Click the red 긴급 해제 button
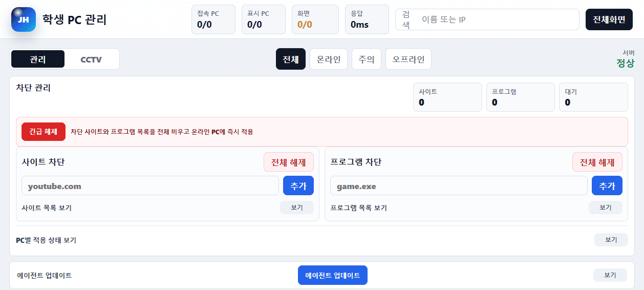 (44, 132)
